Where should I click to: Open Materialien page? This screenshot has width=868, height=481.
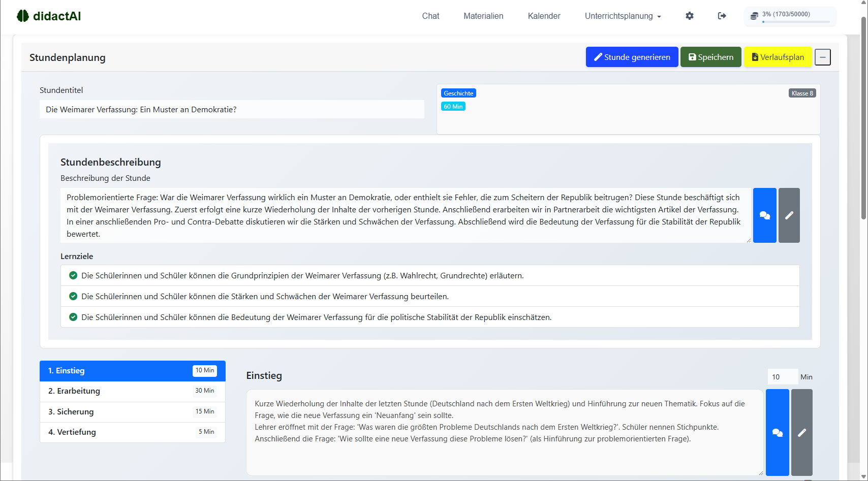coord(483,16)
